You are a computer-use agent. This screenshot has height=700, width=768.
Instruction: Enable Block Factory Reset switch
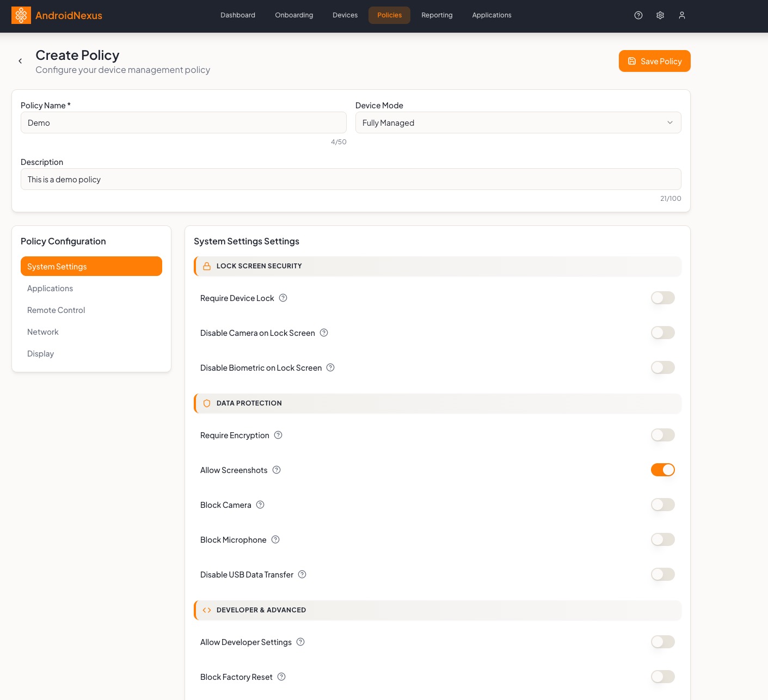(x=663, y=677)
